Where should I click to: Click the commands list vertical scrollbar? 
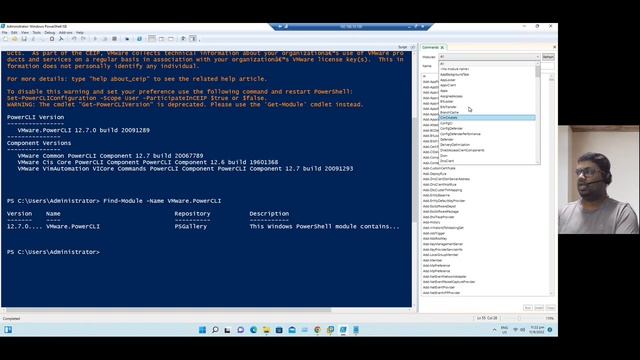click(x=551, y=184)
